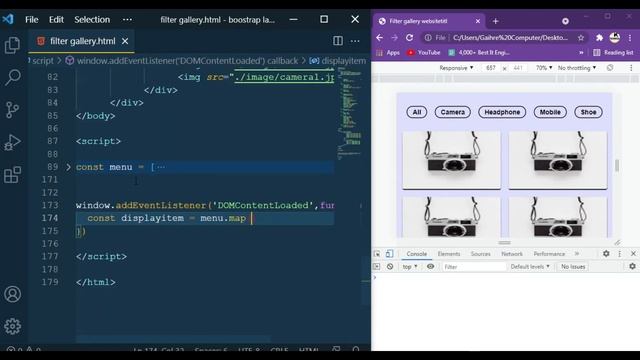
Task: Show more bookmarks chevron
Action: coord(581,53)
